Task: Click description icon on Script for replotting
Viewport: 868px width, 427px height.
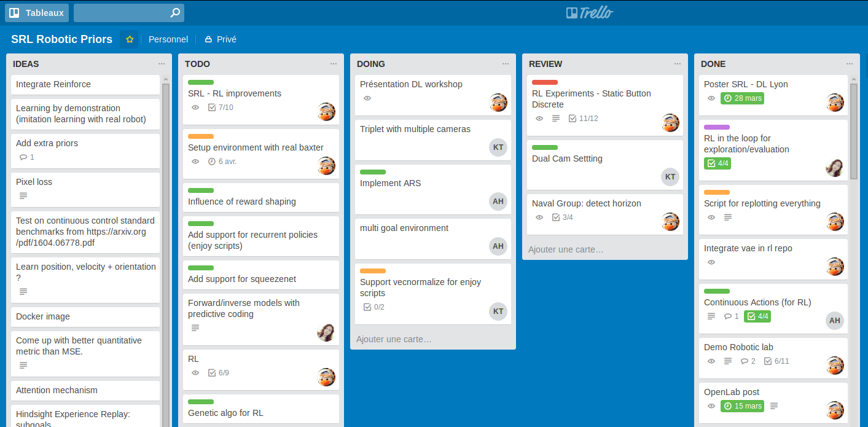Action: tap(728, 217)
